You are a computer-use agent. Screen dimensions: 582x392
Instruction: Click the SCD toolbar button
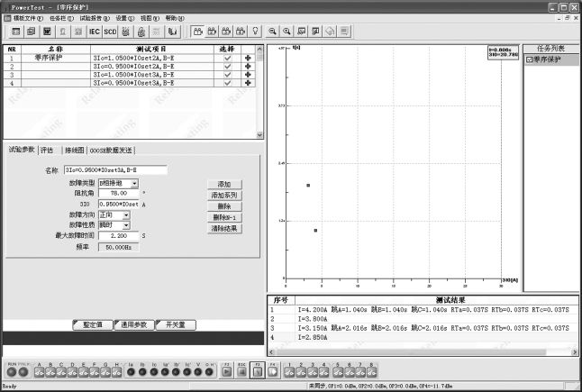click(110, 31)
